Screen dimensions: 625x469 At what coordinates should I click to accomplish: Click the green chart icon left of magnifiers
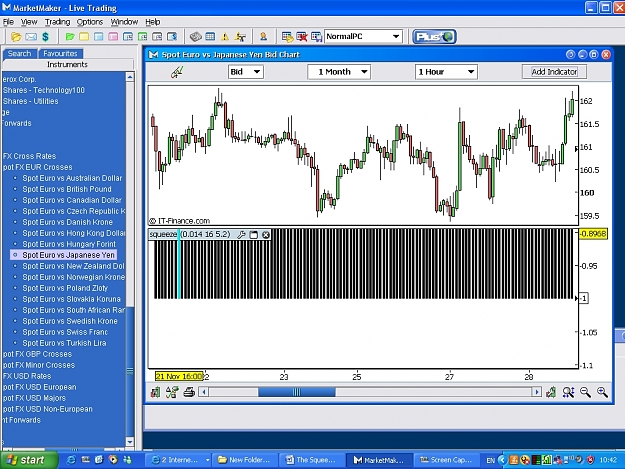pyautogui.click(x=551, y=392)
